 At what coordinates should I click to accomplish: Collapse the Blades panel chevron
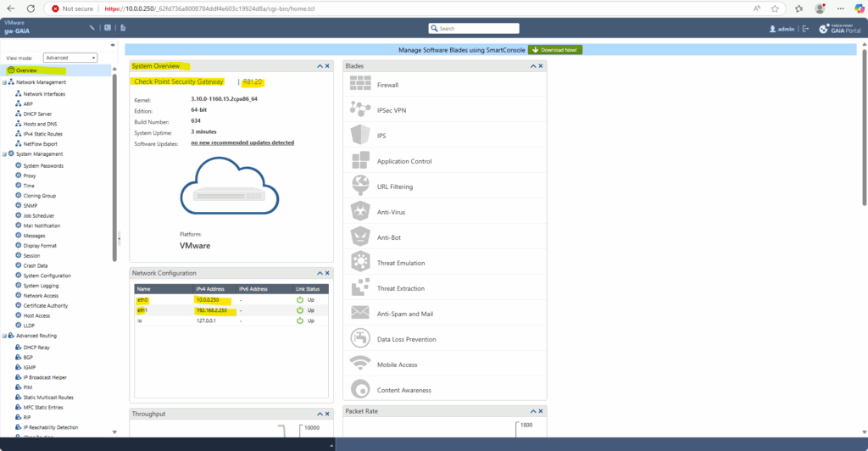coord(533,66)
